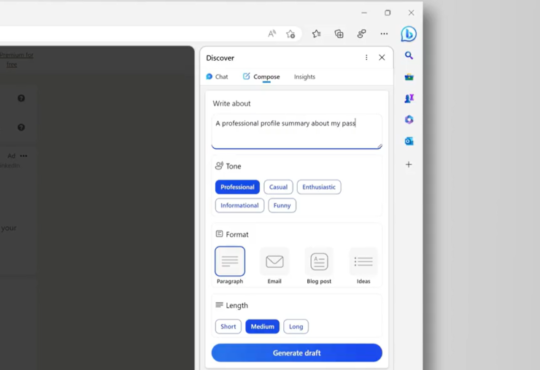Select the Professional tone
540x370 pixels.
(x=237, y=187)
